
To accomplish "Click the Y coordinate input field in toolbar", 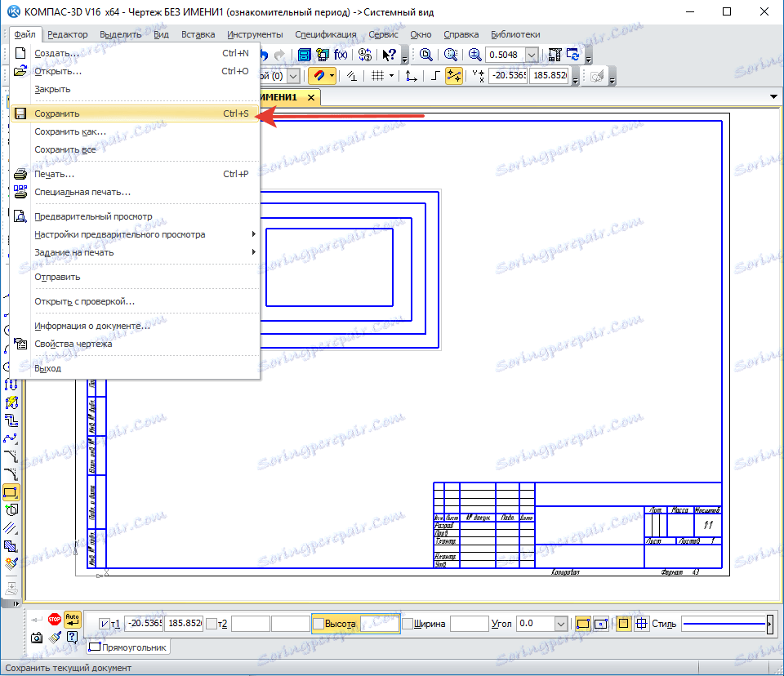I will [x=549, y=76].
